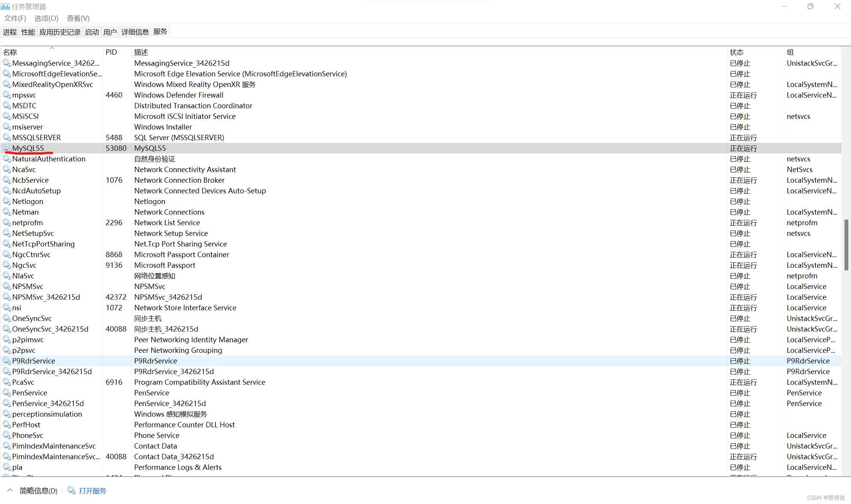Click the Task Manager icon in title bar
This screenshot has height=504, width=851.
click(x=5, y=6)
